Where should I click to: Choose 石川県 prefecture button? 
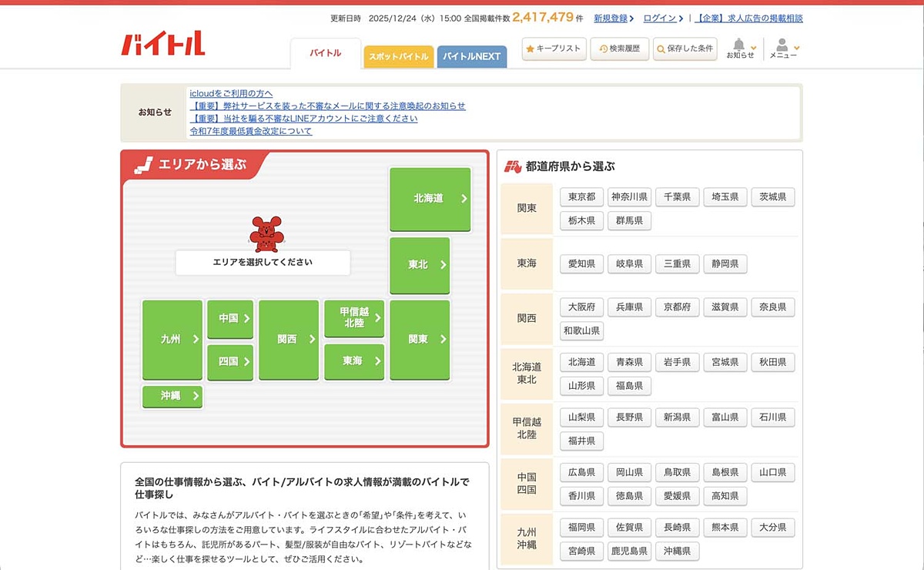coord(772,417)
